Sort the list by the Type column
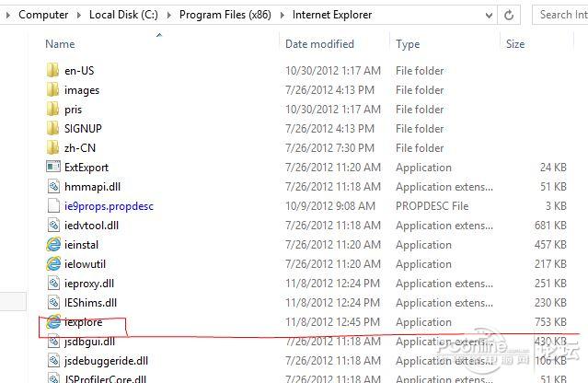The height and width of the screenshot is (383, 588). pos(408,44)
